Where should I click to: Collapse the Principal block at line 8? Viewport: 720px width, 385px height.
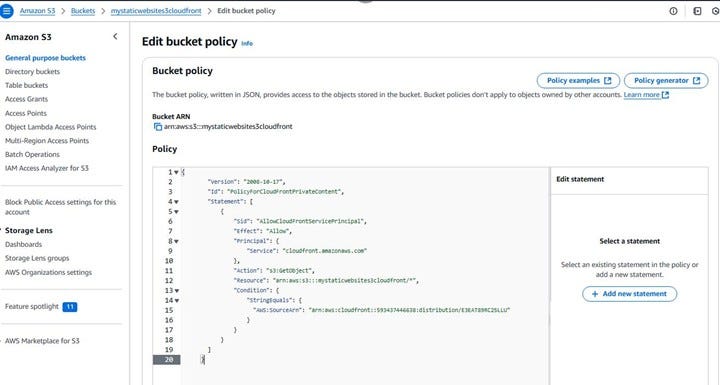tap(176, 241)
